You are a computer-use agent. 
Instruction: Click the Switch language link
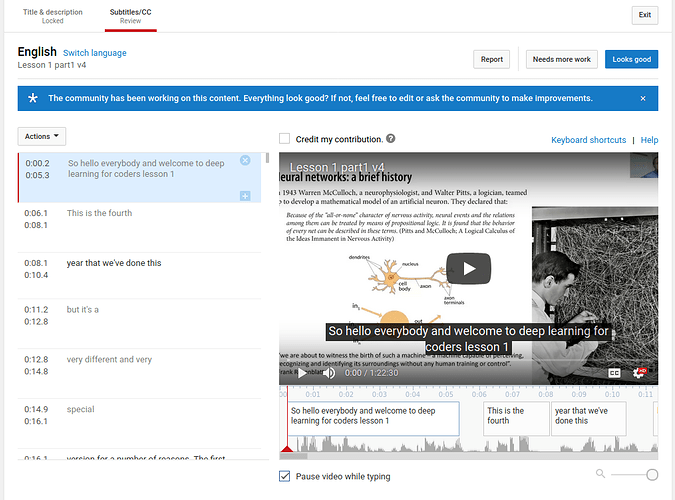pyautogui.click(x=95, y=52)
